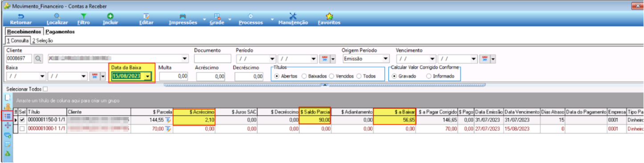
Task: Expand the Processos dropdown arrow
Action: coord(272,20)
